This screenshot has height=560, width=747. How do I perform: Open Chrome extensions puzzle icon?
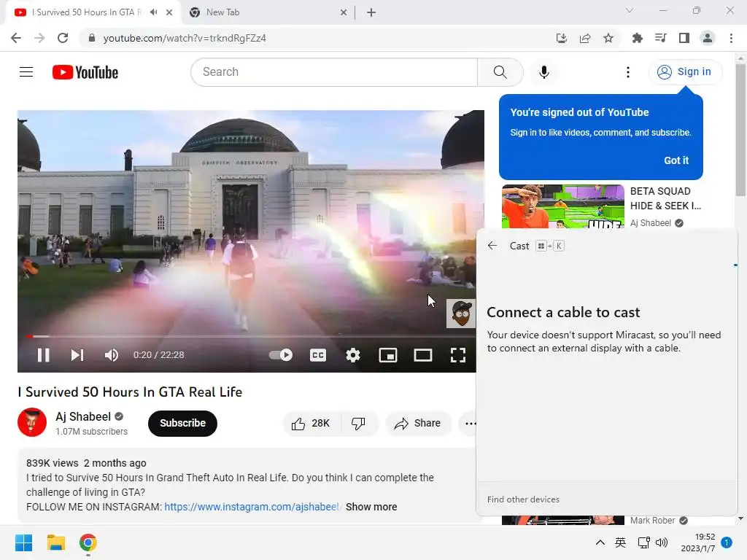[638, 38]
